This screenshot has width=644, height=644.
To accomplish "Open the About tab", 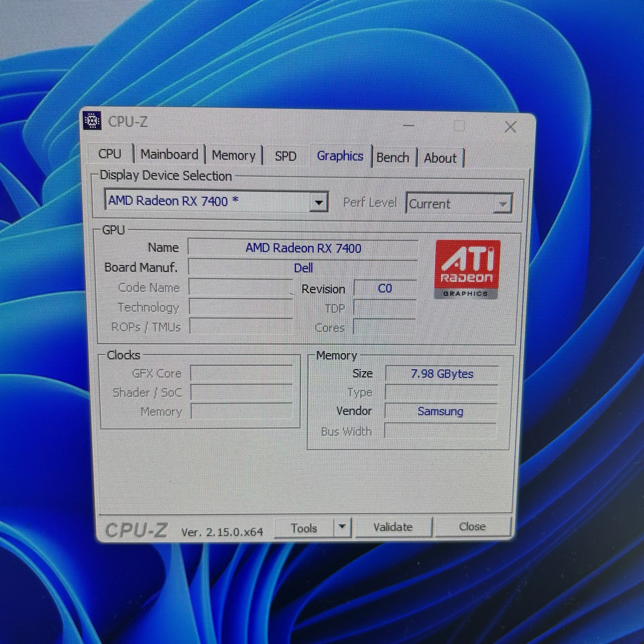I will tap(440, 158).
